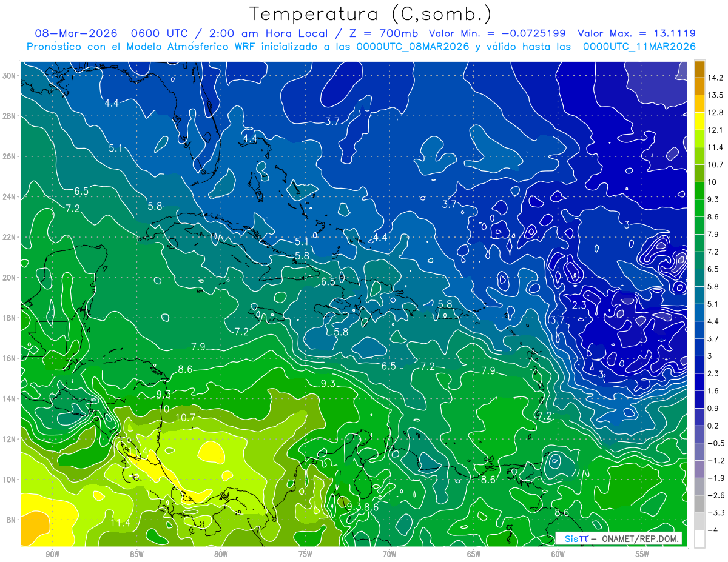This screenshot has height=562, width=728.
Task: Click the 10.7 contour label on the map
Action: point(186,417)
